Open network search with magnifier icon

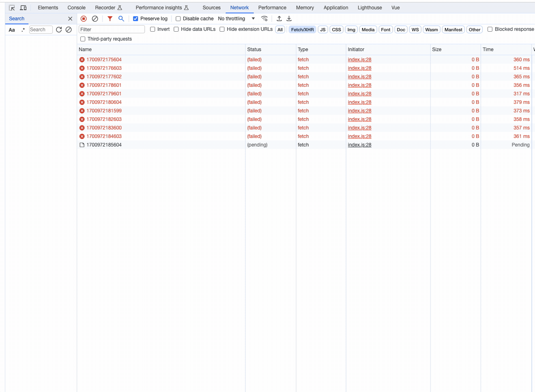pos(121,18)
